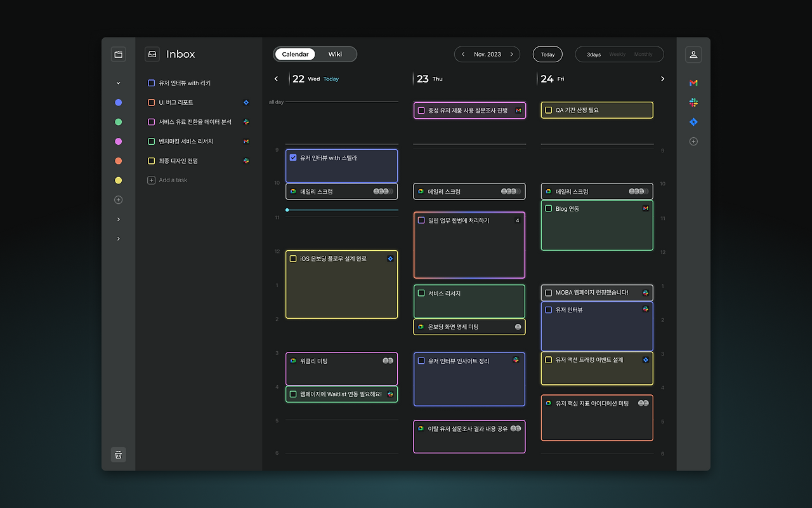Click Google Meet icon on 이탈 유저 설문조사 결과
The width and height of the screenshot is (812, 508).
[x=421, y=429]
